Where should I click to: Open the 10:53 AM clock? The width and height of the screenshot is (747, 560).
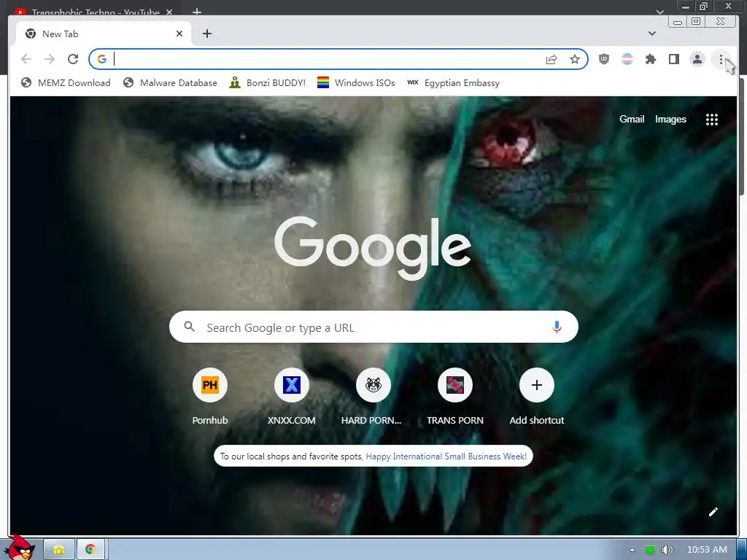click(707, 550)
